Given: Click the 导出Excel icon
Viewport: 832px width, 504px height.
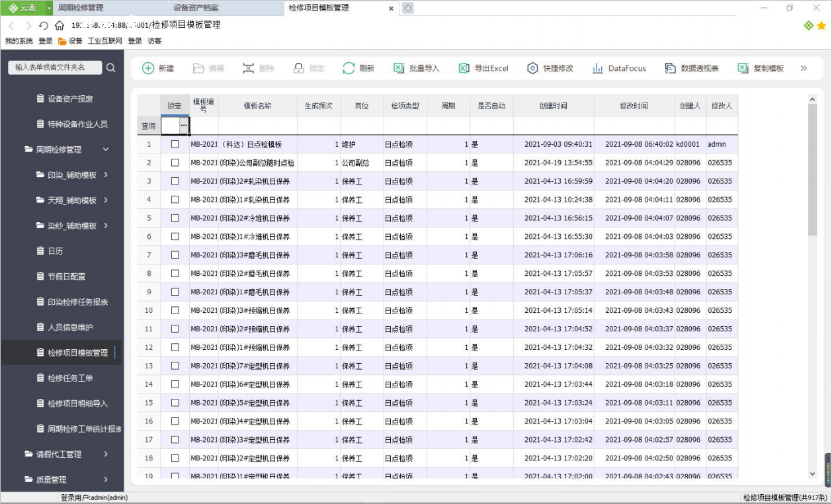Looking at the screenshot, I should pyautogui.click(x=464, y=68).
